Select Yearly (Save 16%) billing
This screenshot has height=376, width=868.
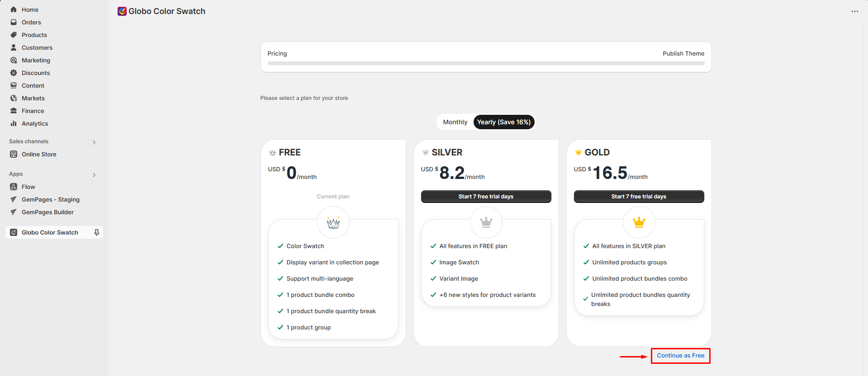tap(503, 122)
